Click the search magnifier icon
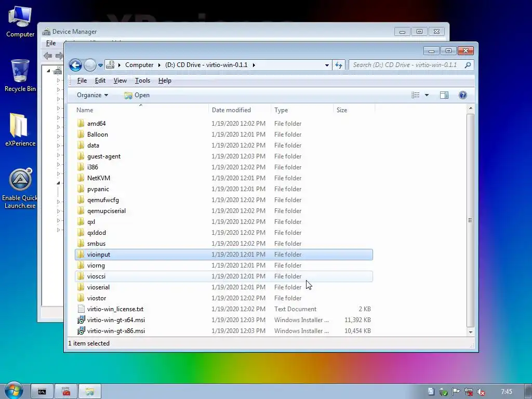The image size is (532, 399). click(468, 65)
